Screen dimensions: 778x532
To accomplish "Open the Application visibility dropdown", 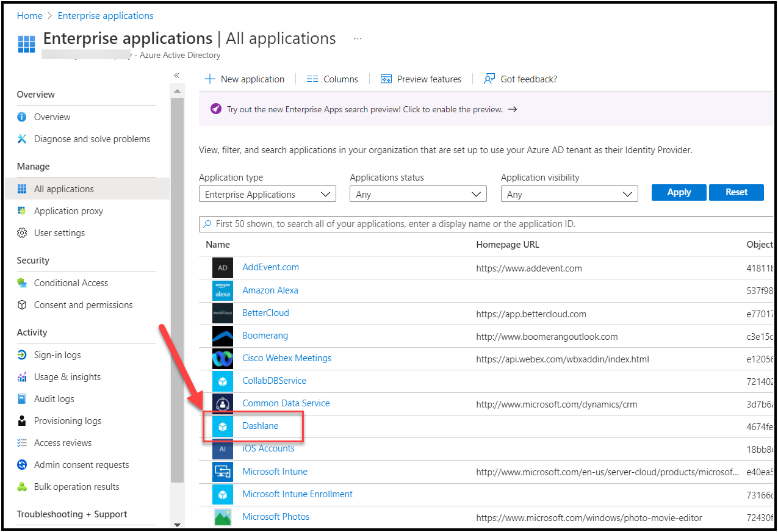I will 569,195.
